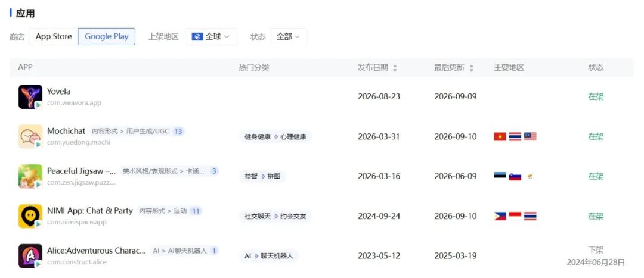
Task: Click the AI > 聊天机器人 category chip
Action: 269,256
